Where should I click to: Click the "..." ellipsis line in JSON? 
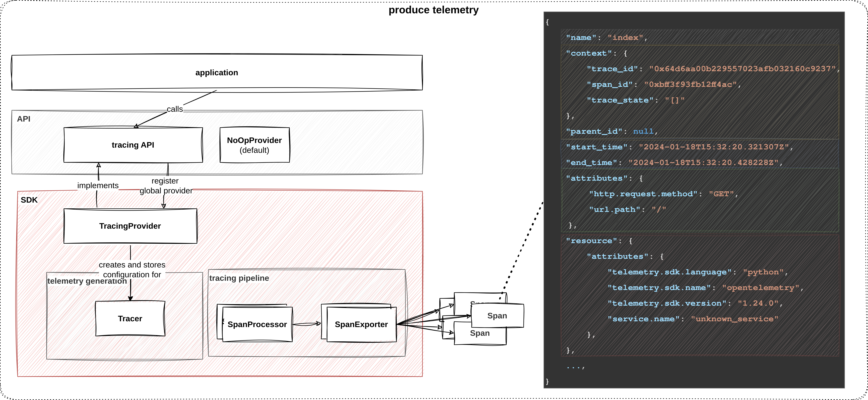pos(576,367)
